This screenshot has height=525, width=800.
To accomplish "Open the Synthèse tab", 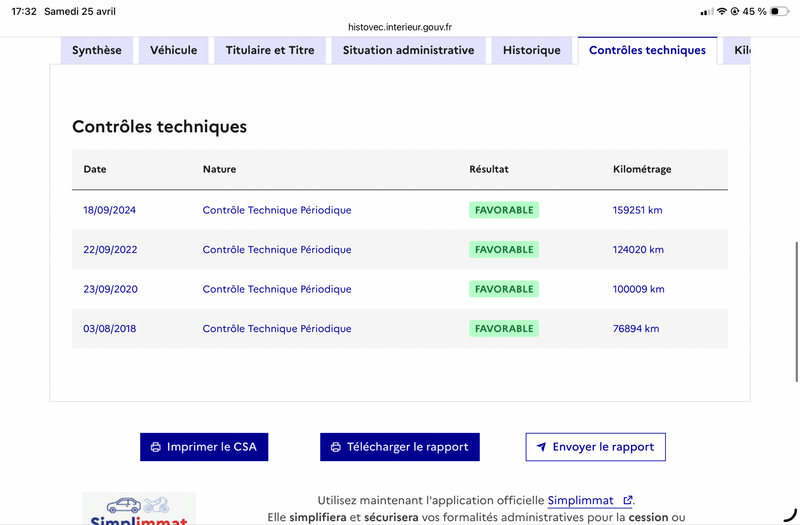I will tap(97, 50).
